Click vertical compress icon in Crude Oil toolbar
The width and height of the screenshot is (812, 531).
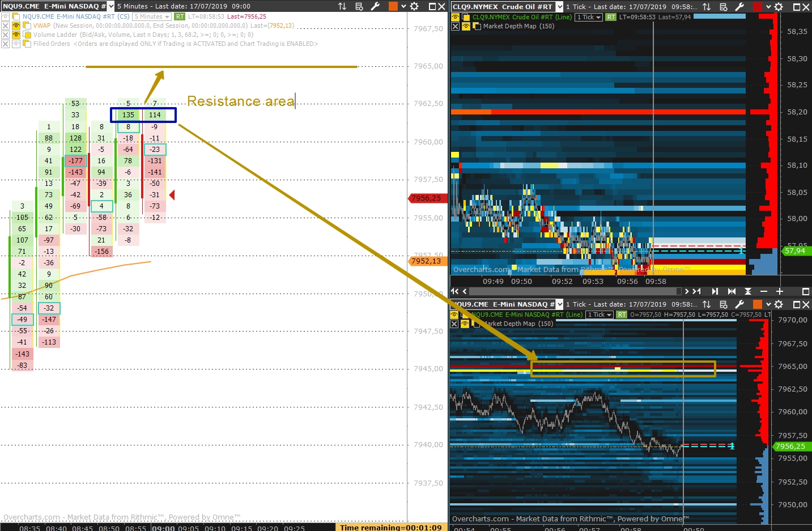748,291
